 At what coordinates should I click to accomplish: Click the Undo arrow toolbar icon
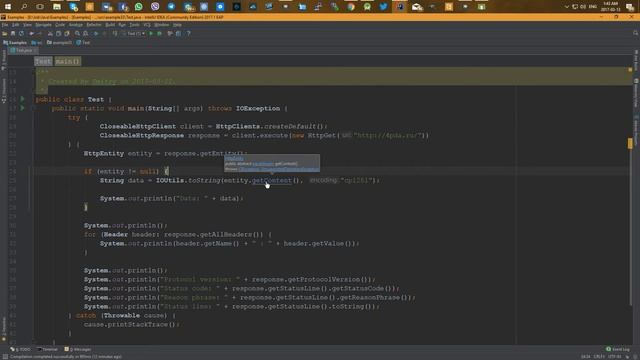pyautogui.click(x=31, y=33)
